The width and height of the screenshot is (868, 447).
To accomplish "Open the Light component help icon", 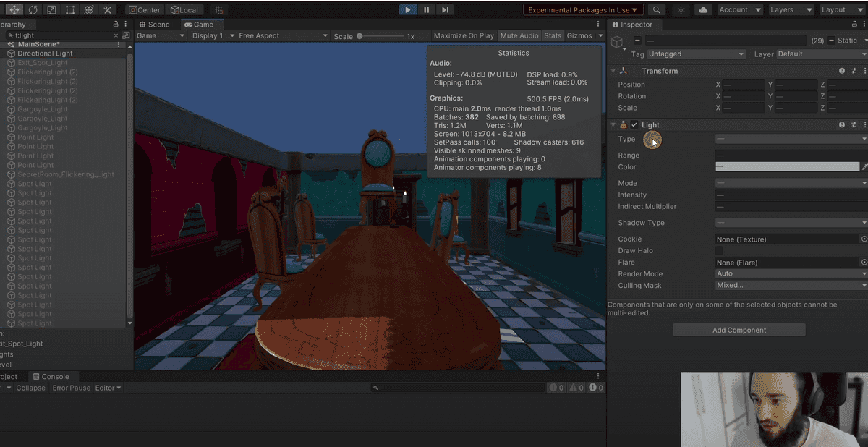I will coord(842,125).
